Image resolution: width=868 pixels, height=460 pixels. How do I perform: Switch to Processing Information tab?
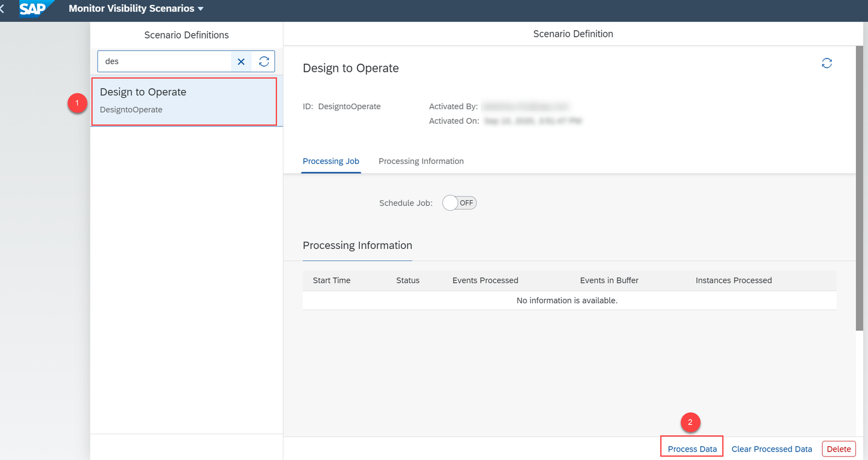coord(421,161)
